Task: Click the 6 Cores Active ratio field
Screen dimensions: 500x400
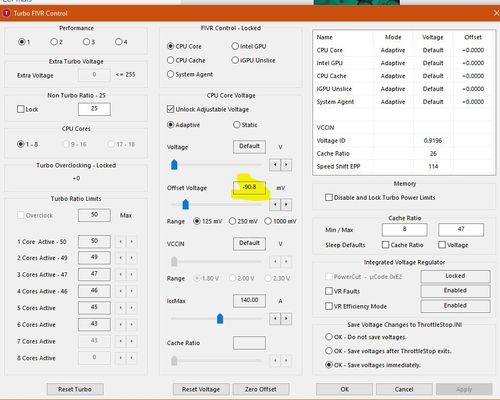Action: click(x=94, y=324)
